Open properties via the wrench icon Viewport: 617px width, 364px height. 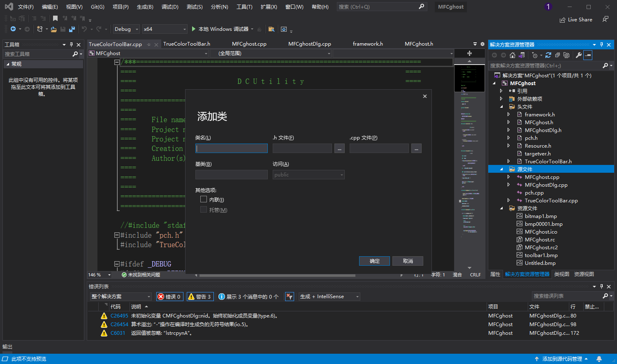pos(578,55)
